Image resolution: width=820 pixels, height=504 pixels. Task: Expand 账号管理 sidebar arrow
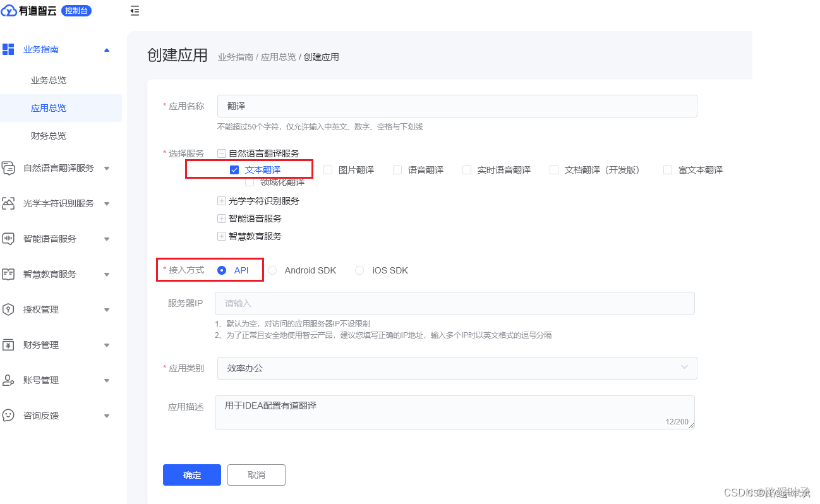pyautogui.click(x=107, y=380)
